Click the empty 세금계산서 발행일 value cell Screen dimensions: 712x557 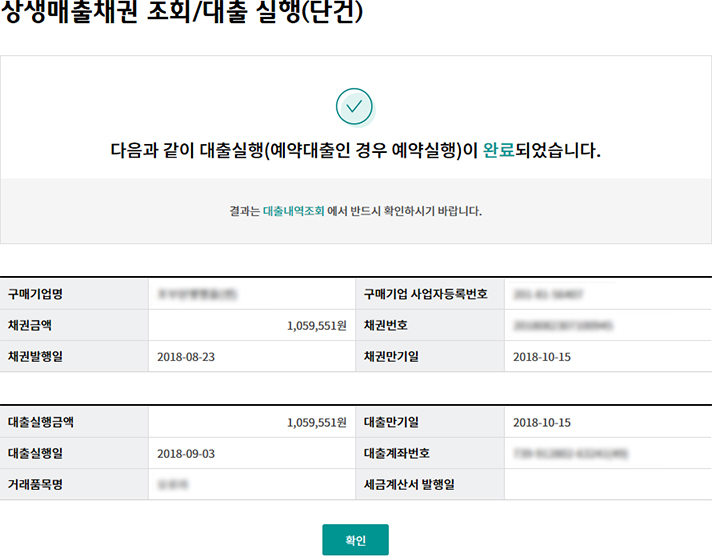(x=607, y=484)
